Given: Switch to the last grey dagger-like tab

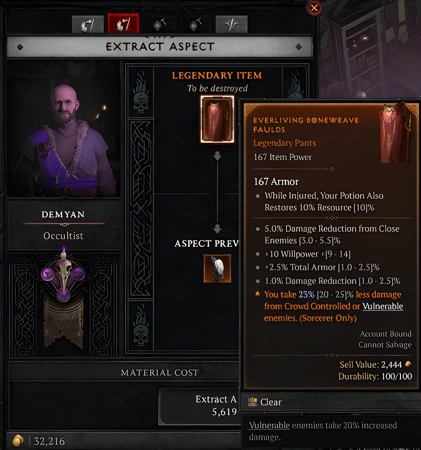Looking at the screenshot, I should (232, 25).
